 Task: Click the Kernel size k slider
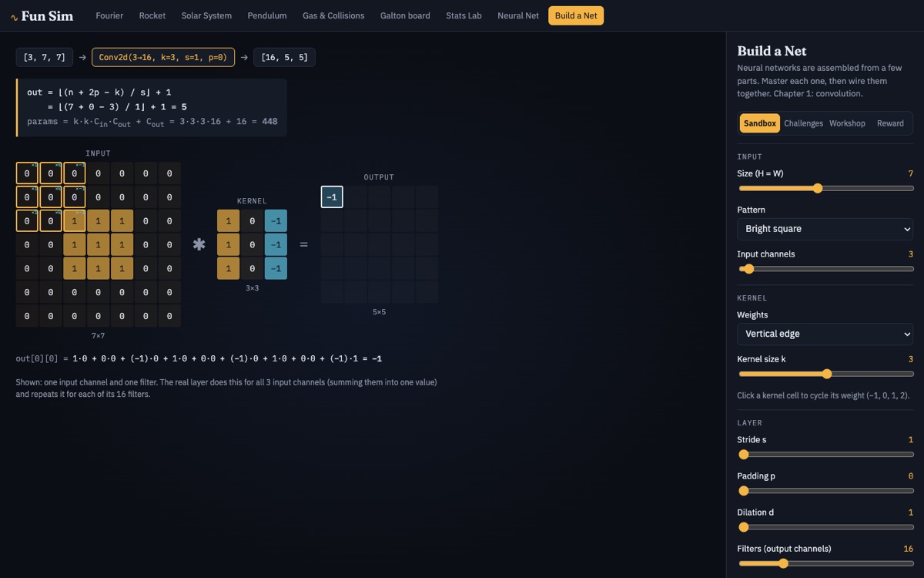tap(825, 374)
